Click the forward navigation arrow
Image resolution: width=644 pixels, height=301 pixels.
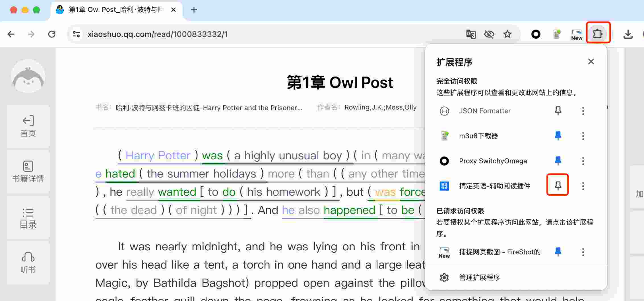(31, 34)
